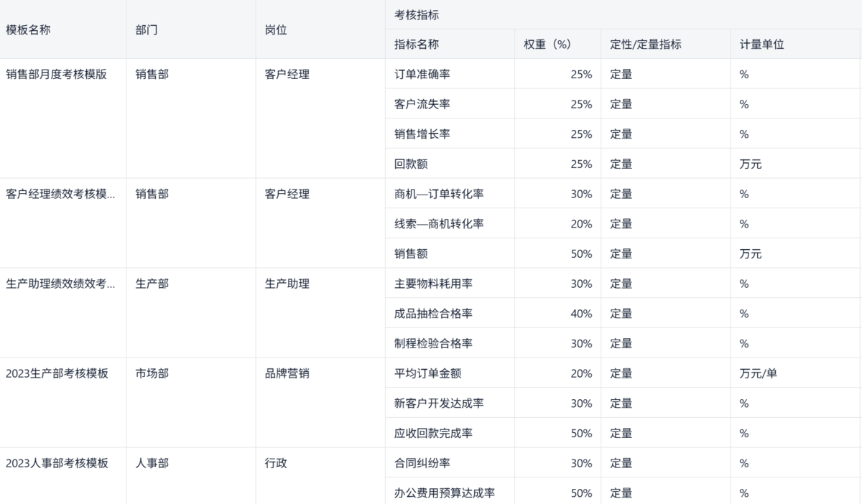
Task: Click the 商机—订单转化率 indicator cell
Action: [439, 194]
